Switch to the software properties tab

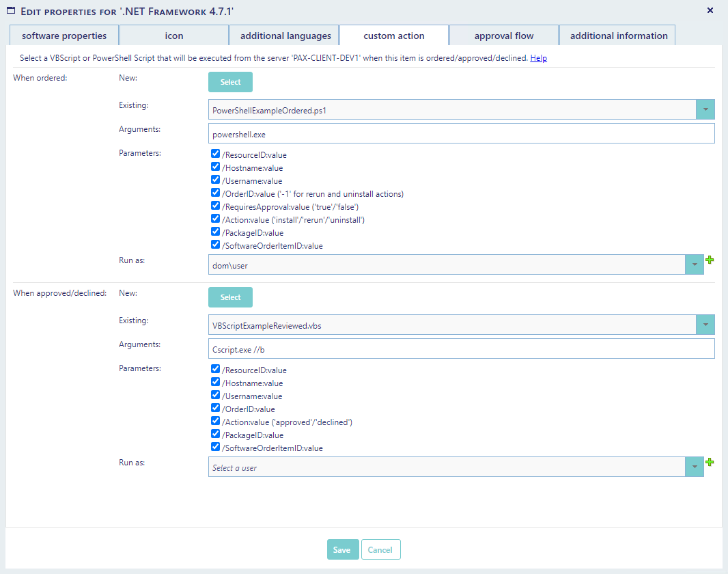click(x=64, y=36)
